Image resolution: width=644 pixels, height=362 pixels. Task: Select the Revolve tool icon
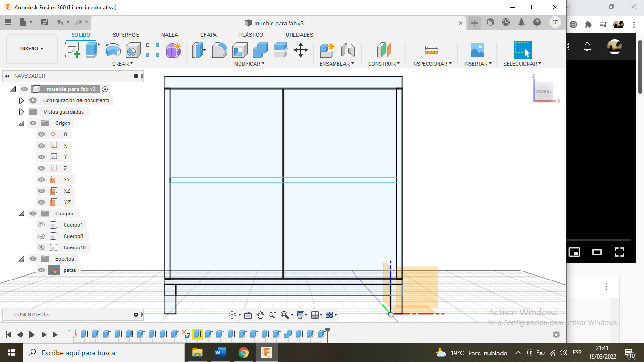pyautogui.click(x=113, y=49)
